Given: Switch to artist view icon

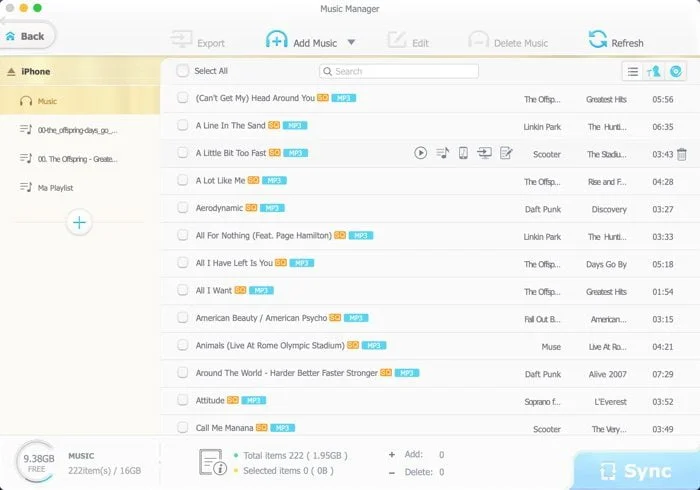Looking at the screenshot, I should (654, 72).
